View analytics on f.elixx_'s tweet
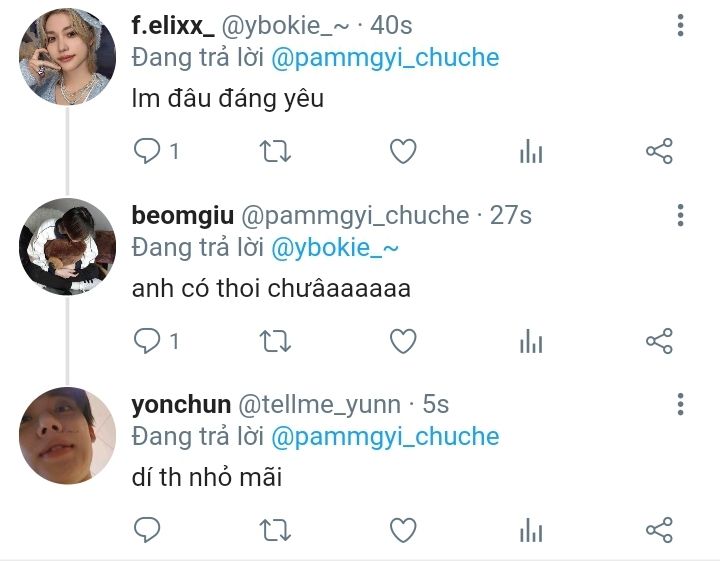 [531, 151]
